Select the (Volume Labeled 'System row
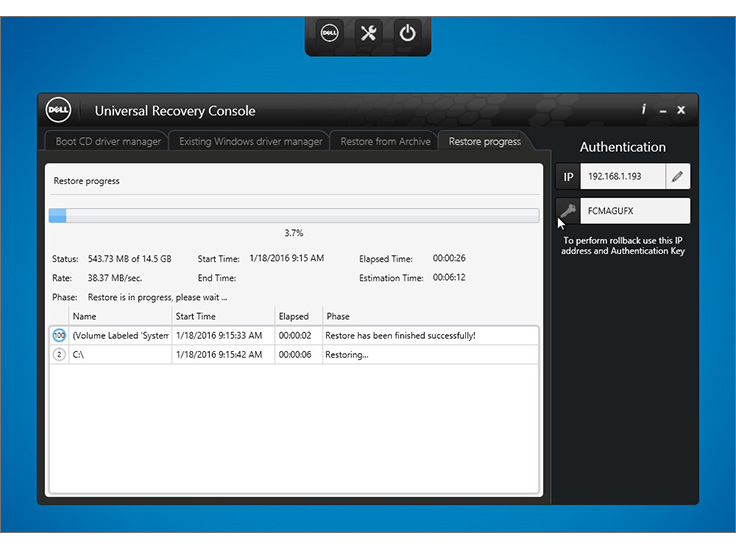Screen dimensions: 736x550 pyautogui.click(x=294, y=336)
